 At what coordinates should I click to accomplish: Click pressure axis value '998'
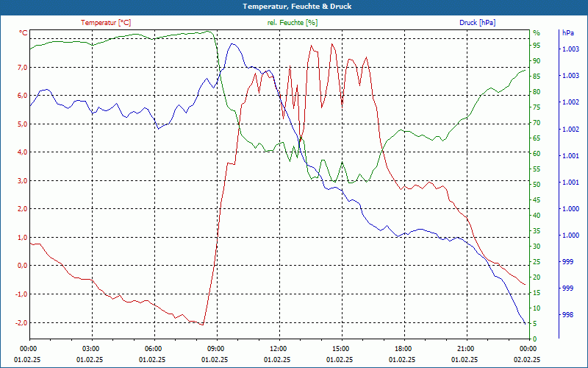(x=568, y=315)
